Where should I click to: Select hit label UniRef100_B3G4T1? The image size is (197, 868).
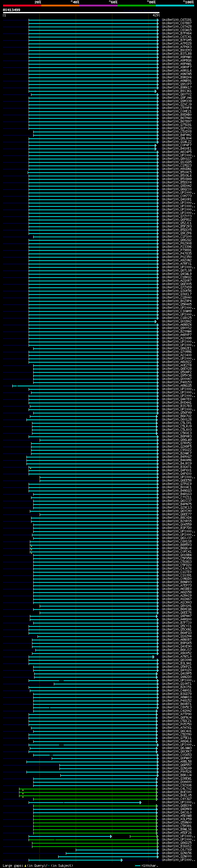[x=176, y=467]
